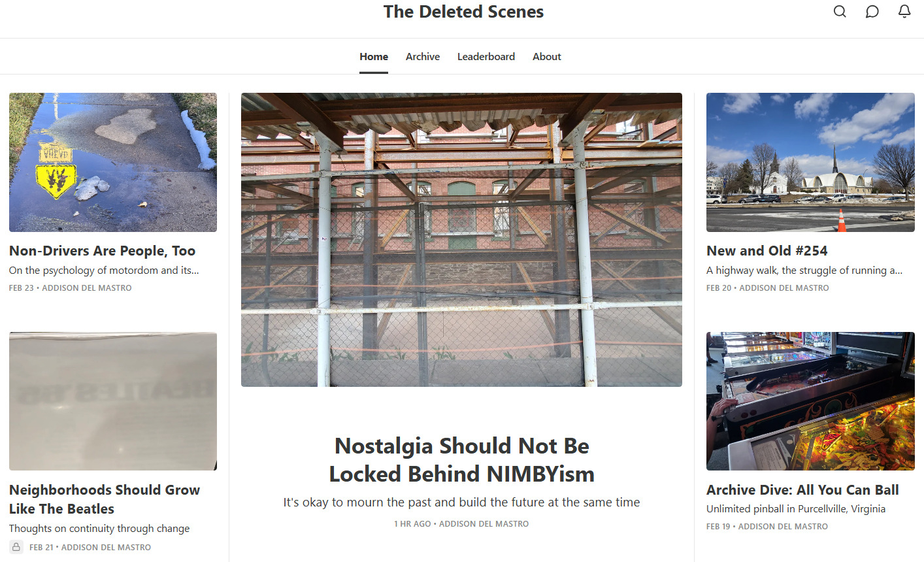This screenshot has width=924, height=562.
Task: Click the puddle sign reflection thumbnail
Action: tap(113, 162)
